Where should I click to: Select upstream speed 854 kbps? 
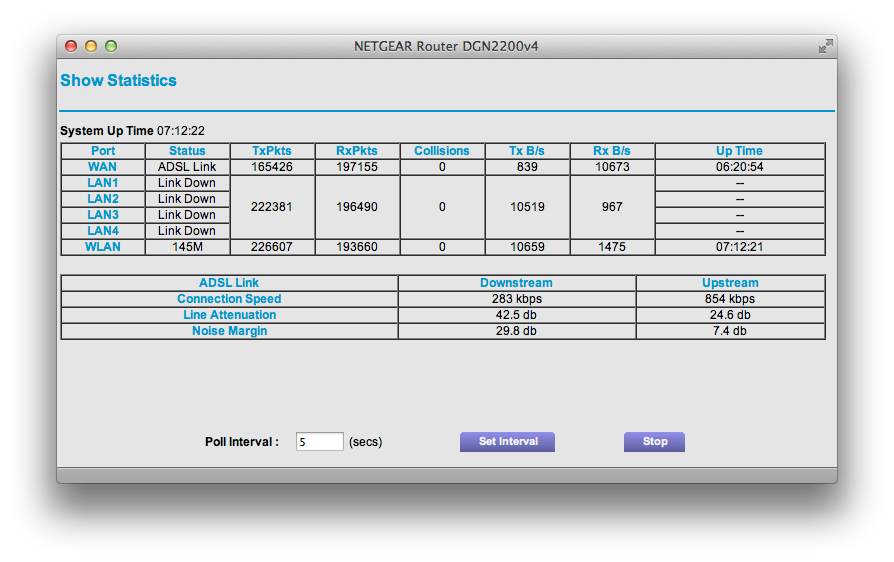tap(730, 299)
